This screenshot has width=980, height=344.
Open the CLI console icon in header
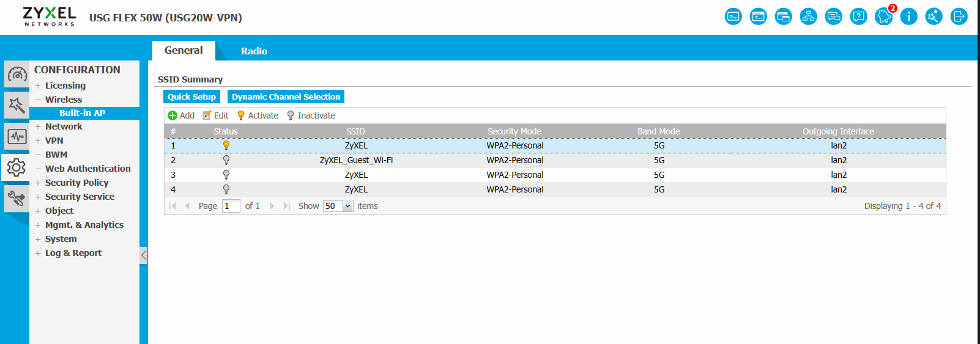tap(733, 16)
